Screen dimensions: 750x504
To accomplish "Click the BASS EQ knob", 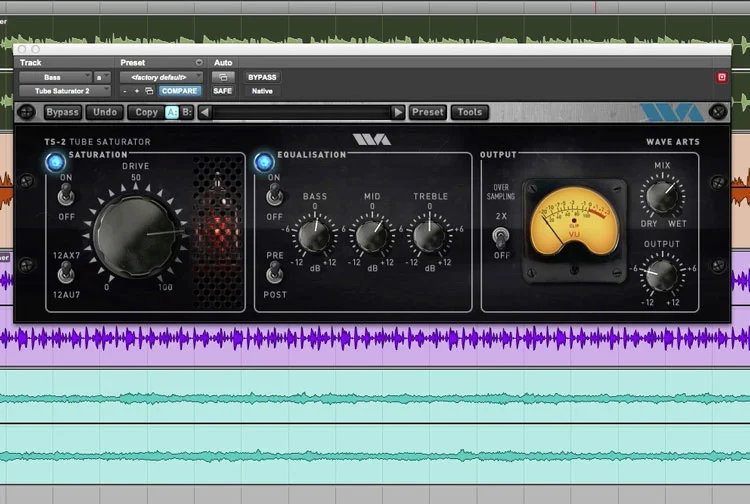I will (314, 236).
